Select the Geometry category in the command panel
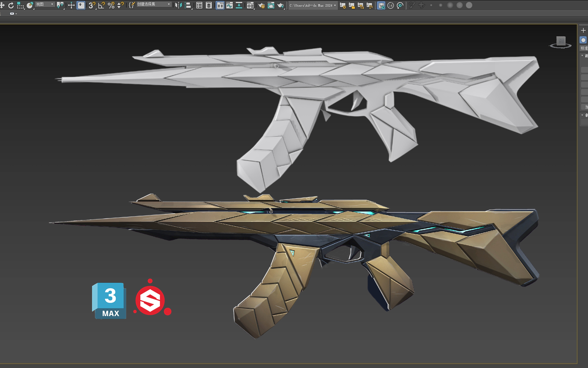Image resolution: width=588 pixels, height=368 pixels. pos(584,40)
